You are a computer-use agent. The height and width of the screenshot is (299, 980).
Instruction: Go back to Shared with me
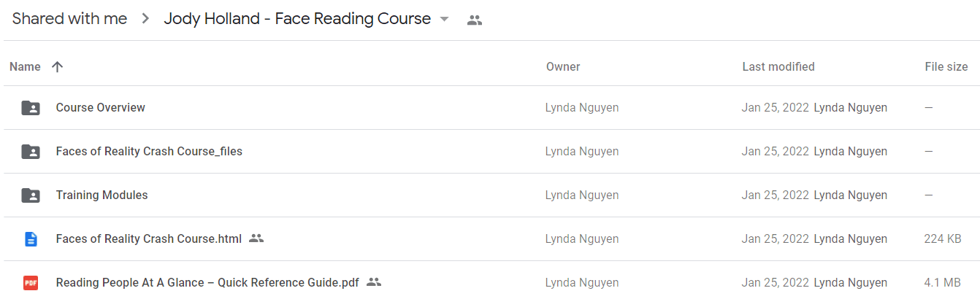[70, 19]
